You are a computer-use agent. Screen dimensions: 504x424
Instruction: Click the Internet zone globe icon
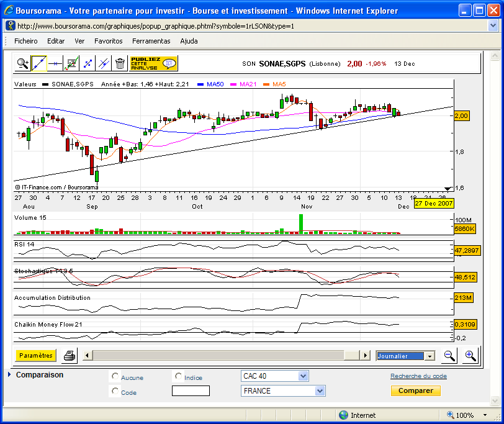(x=343, y=415)
